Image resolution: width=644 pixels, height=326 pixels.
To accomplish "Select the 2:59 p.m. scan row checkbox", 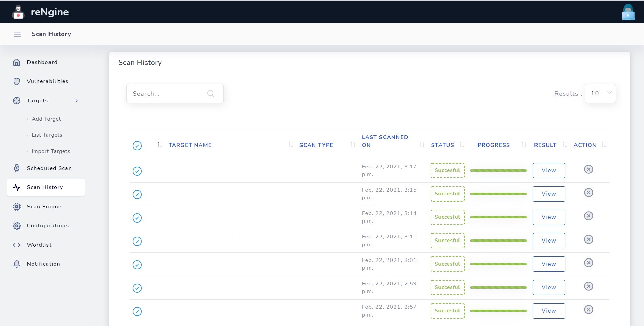I will pos(137,288).
